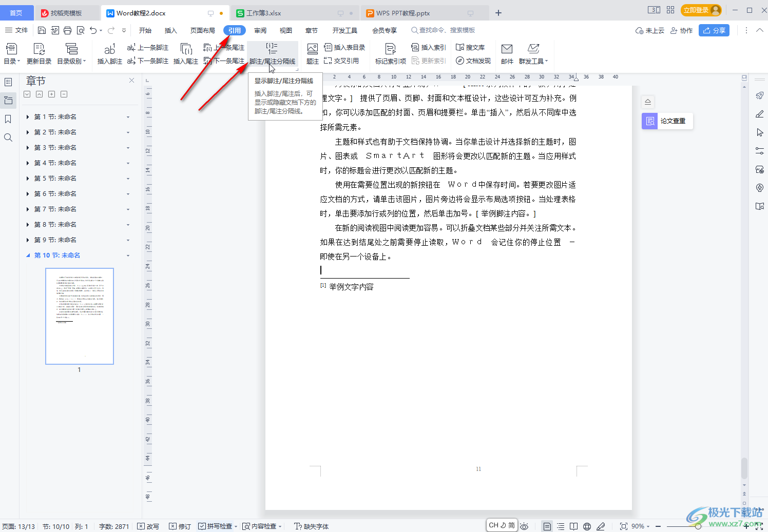Viewport: 768px width, 532px height.
Task: Click 交叉引用
Action: coord(341,61)
